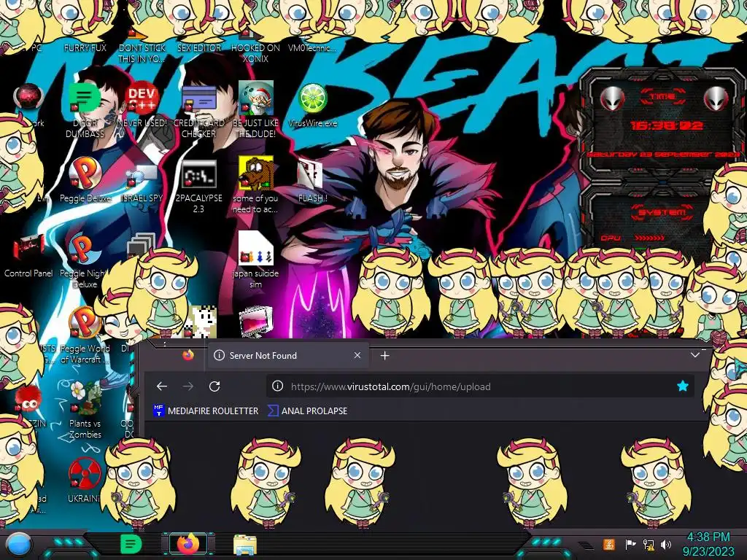Open the MEDIAFIRE ROULETTER bookmark

pyautogui.click(x=206, y=411)
